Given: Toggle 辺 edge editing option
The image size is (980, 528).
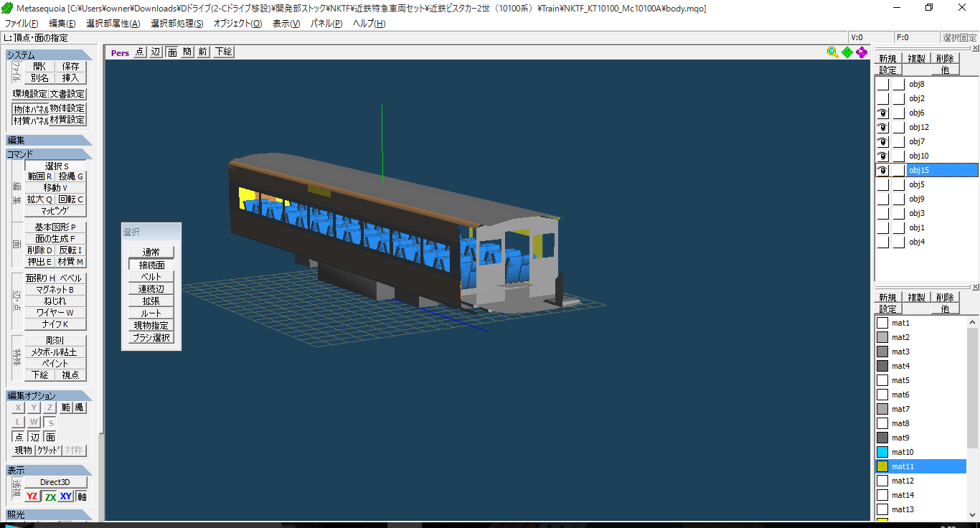Looking at the screenshot, I should coord(34,437).
